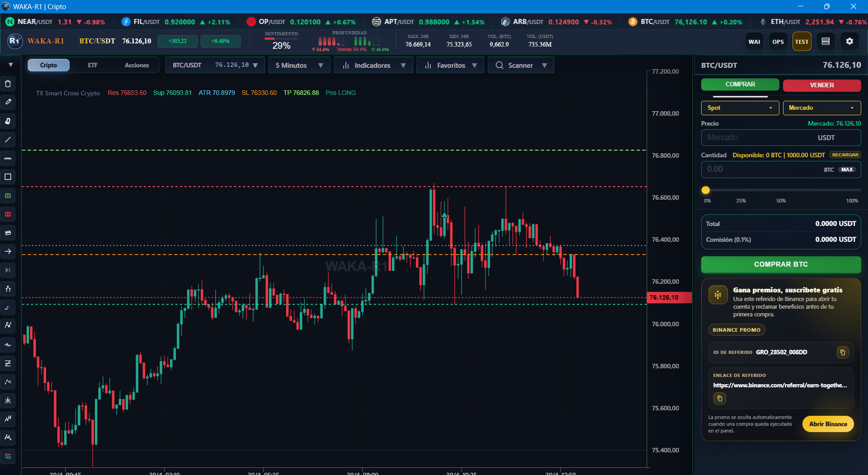Open the 5 Minutos timeframe dropdown
The height and width of the screenshot is (475, 868).
tap(299, 65)
